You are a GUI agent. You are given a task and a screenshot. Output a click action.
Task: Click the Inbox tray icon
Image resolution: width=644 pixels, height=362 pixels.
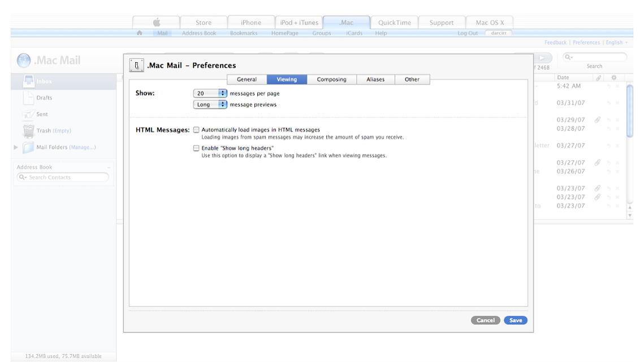28,81
